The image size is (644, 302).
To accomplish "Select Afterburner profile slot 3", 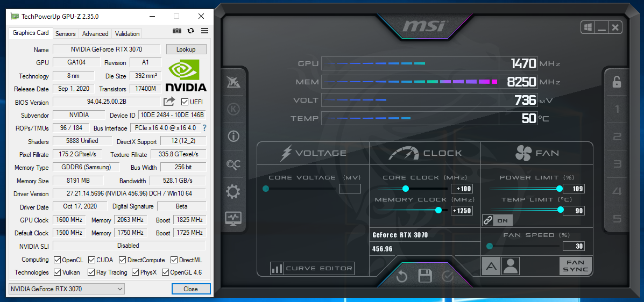I will (x=617, y=164).
